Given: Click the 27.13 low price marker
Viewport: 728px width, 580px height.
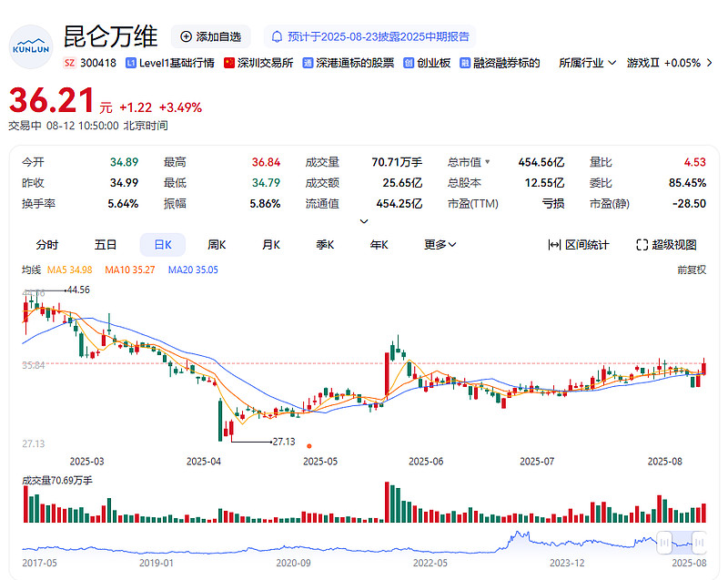Looking at the screenshot, I should tap(284, 442).
